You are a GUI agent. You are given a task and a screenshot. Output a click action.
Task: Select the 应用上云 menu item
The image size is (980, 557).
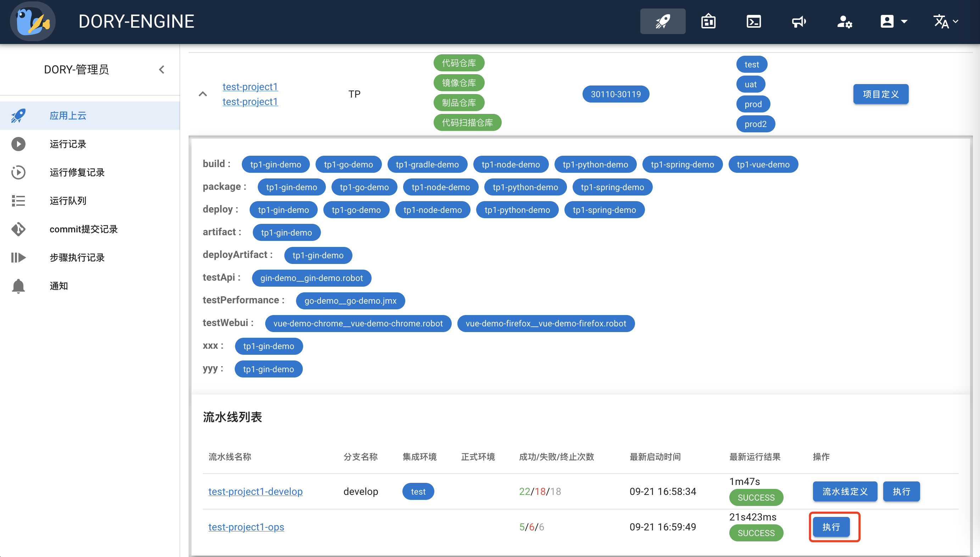68,116
